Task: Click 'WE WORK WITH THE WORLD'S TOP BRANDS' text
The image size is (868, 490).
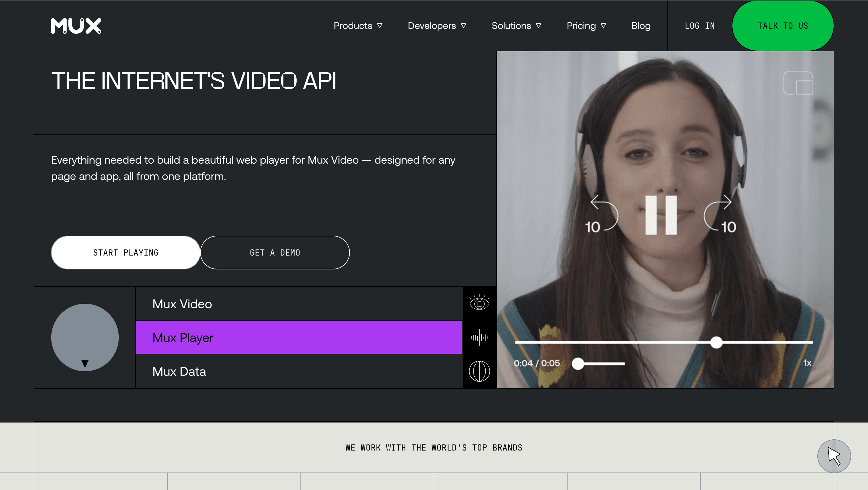Action: click(434, 448)
